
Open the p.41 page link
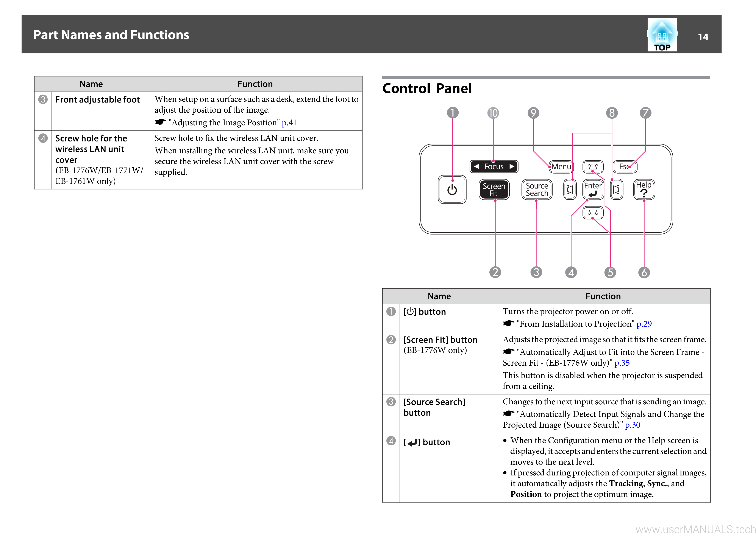289,123
